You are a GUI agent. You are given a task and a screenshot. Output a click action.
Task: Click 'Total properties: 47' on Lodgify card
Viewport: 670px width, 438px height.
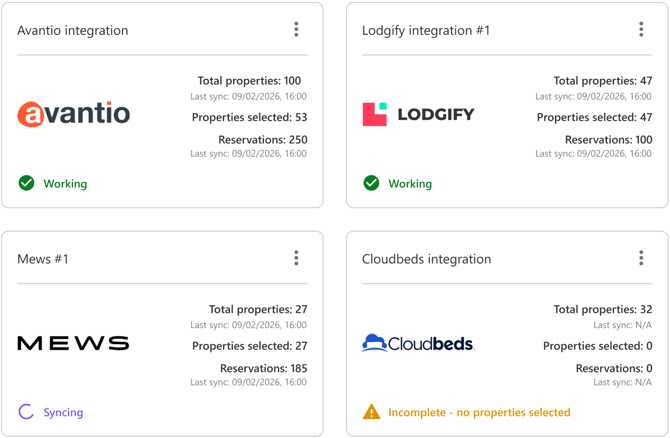[602, 81]
